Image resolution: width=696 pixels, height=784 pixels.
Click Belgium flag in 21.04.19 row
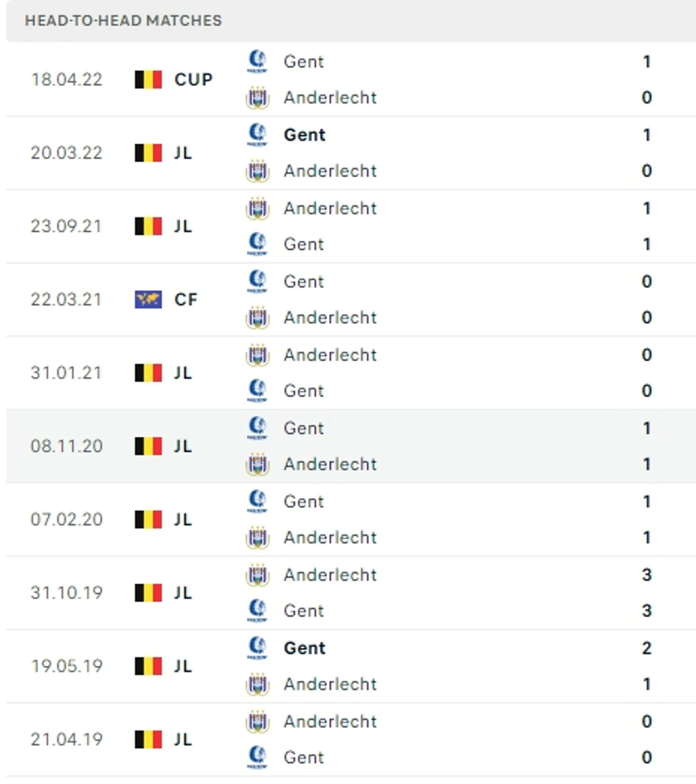pyautogui.click(x=148, y=740)
